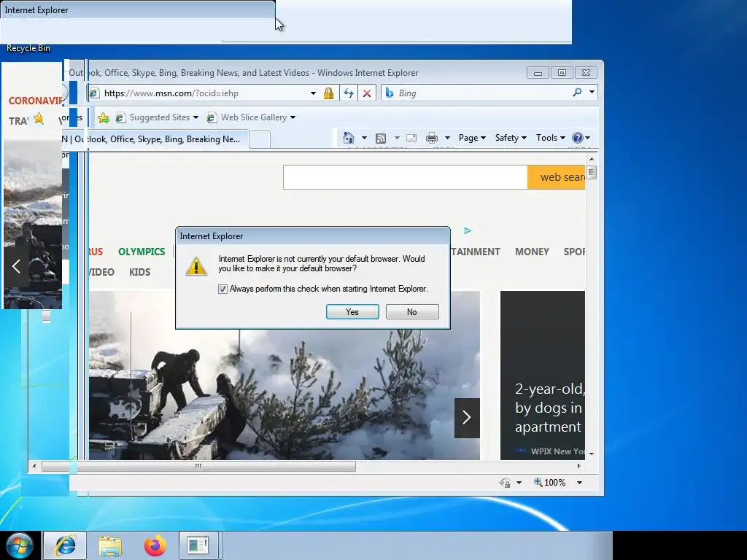Screen dimensions: 747x560
Task: Click Yes to set default browser
Action: (x=352, y=312)
